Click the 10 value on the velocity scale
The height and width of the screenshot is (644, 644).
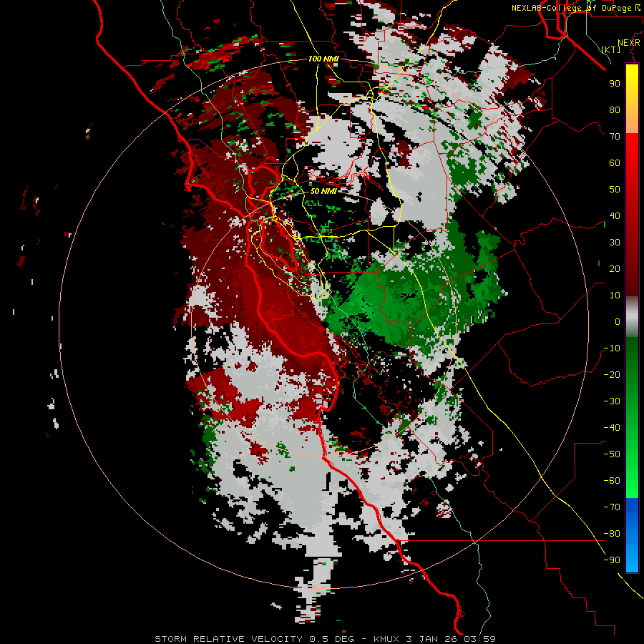coord(615,296)
